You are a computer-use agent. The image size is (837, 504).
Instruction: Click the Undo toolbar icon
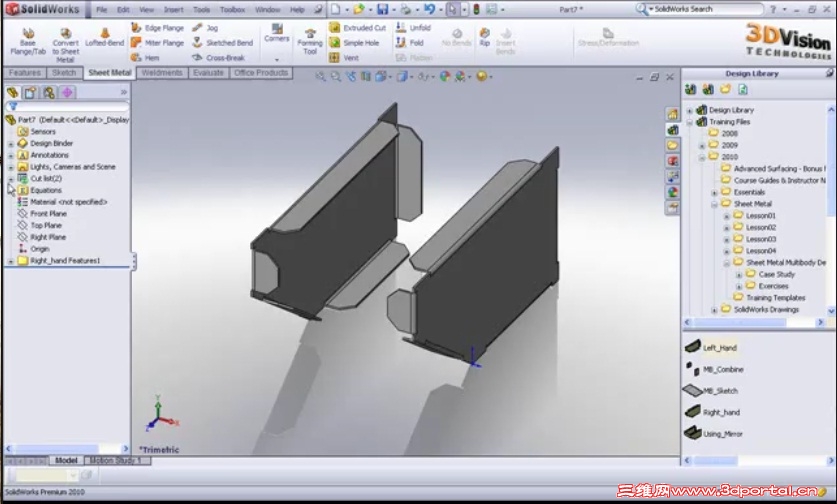[429, 9]
